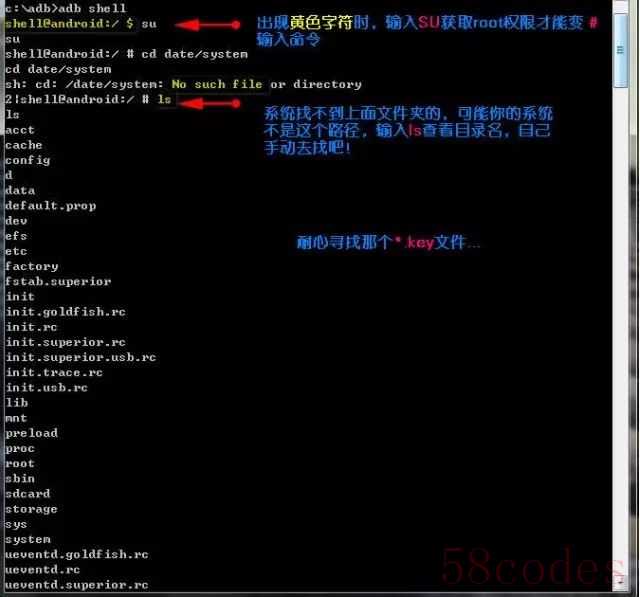Select the 'preload' directory entry
Screen dimensions: 640x597
tap(31, 433)
